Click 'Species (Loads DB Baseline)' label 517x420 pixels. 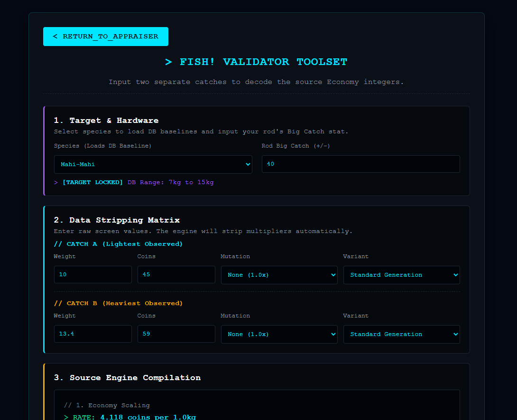pos(102,146)
